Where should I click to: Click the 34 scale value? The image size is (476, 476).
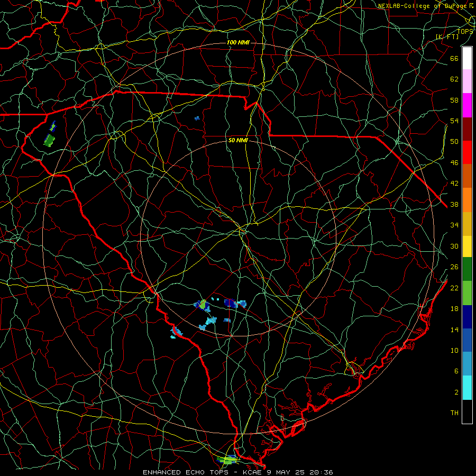point(454,225)
